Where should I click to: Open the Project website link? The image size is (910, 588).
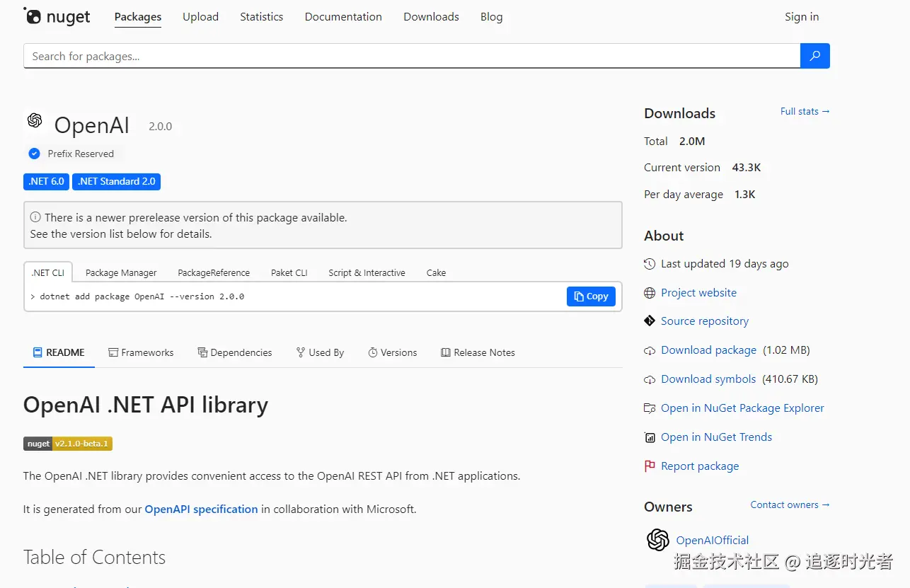click(x=698, y=292)
